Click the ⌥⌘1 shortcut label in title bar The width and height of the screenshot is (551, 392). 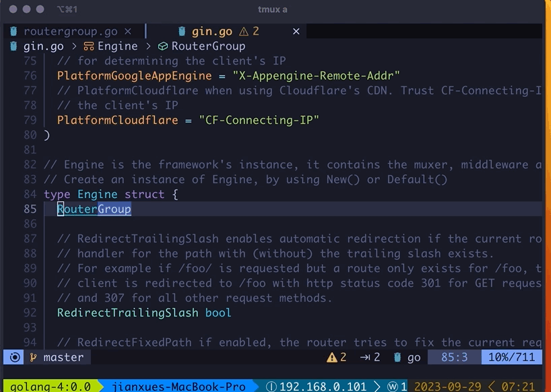click(67, 9)
